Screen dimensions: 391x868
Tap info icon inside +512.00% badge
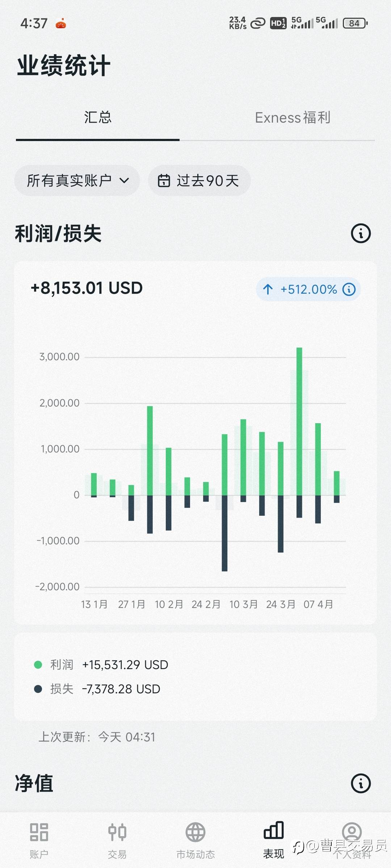pos(349,289)
